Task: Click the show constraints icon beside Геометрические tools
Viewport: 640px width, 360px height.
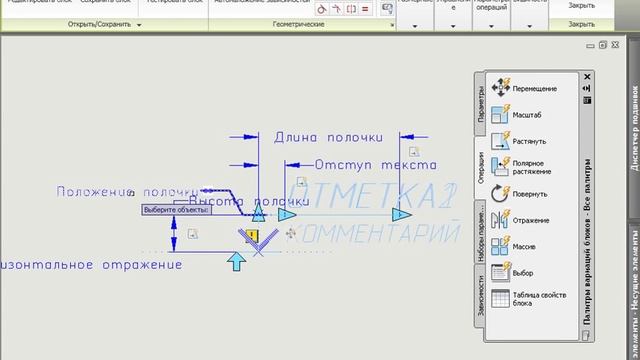Action: 387,9
